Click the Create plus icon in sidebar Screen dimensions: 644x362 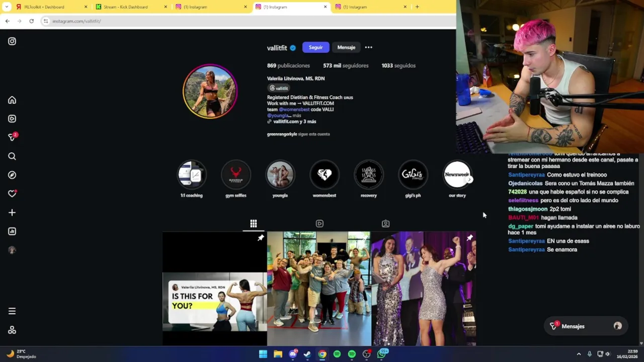[x=12, y=213]
